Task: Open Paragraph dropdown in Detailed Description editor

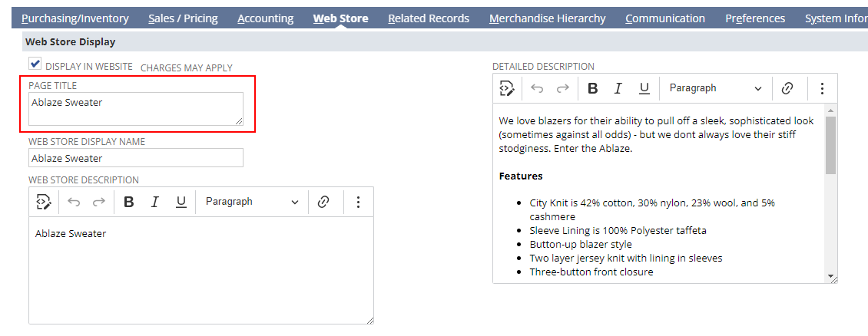Action: [x=715, y=88]
